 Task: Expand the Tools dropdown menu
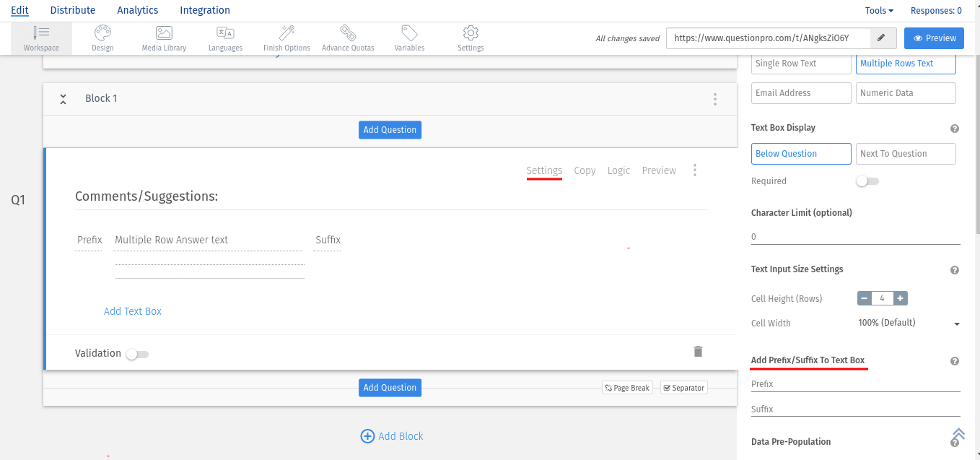[x=879, y=11]
